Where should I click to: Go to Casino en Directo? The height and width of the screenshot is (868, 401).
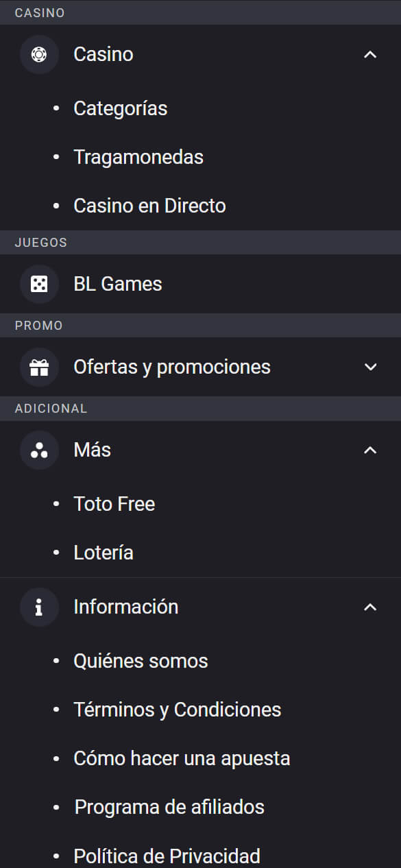(x=149, y=206)
